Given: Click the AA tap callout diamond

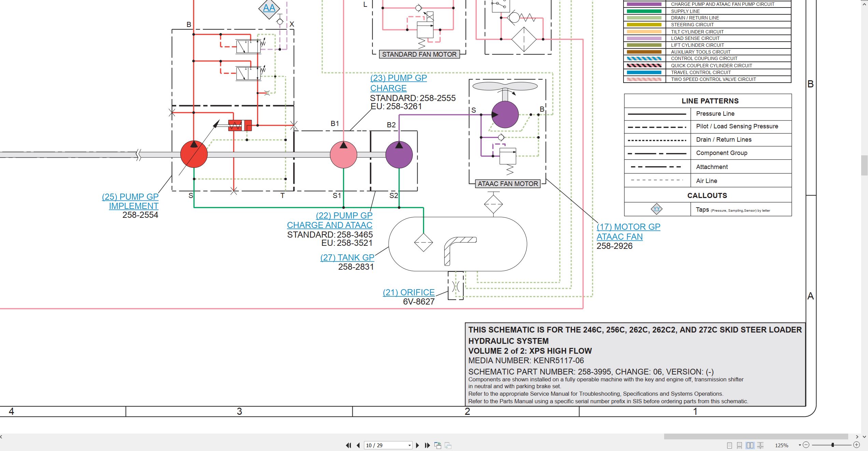Looking at the screenshot, I should pyautogui.click(x=269, y=8).
